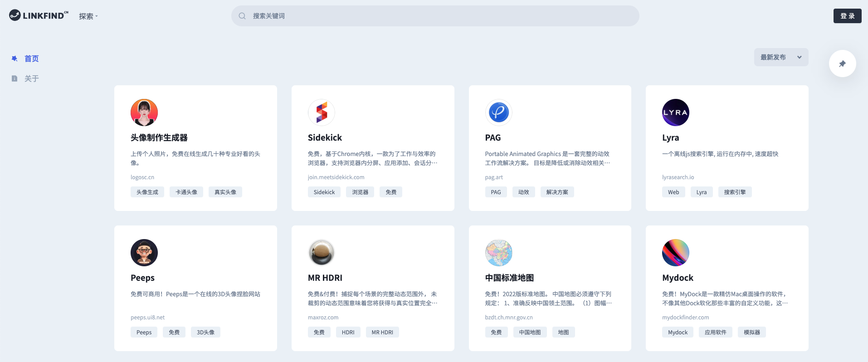The width and height of the screenshot is (868, 362).
Task: Click the 关于 document icon
Action: 15,78
